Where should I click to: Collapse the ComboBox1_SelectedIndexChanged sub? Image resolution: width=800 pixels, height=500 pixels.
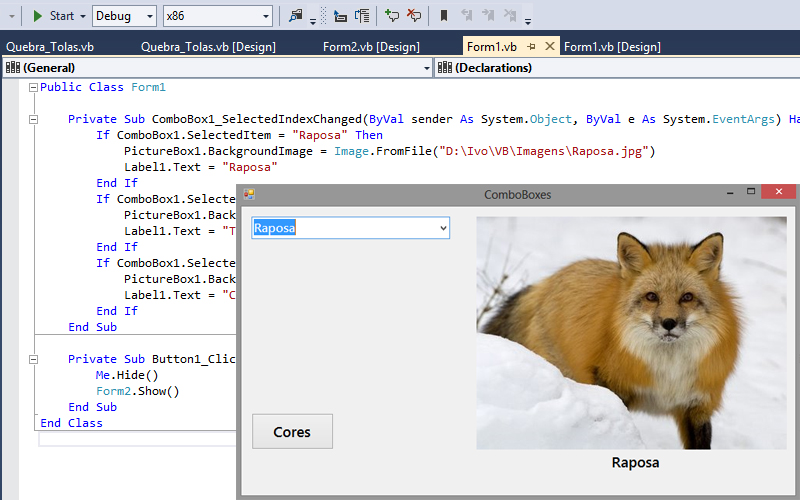pyautogui.click(x=33, y=119)
